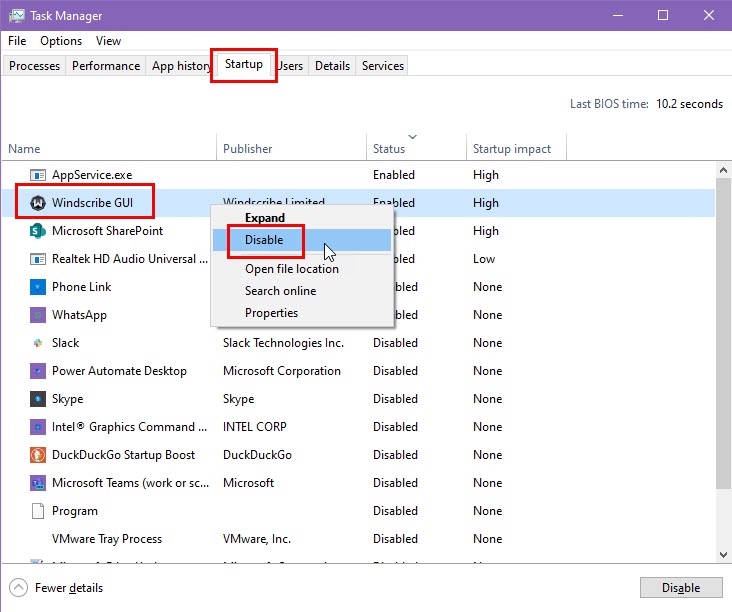Viewport: 732px width, 612px height.
Task: Maximize the Task Manager window
Action: [x=663, y=15]
